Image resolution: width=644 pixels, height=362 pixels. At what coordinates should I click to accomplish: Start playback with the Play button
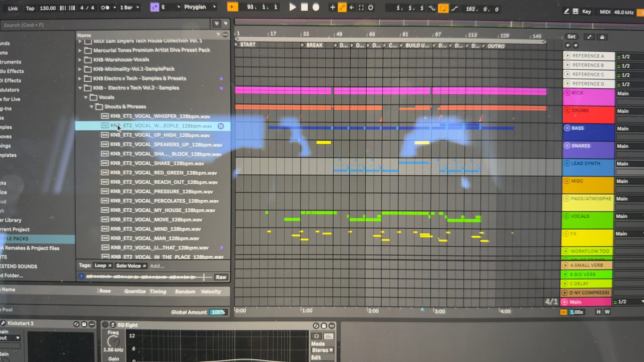(x=292, y=8)
